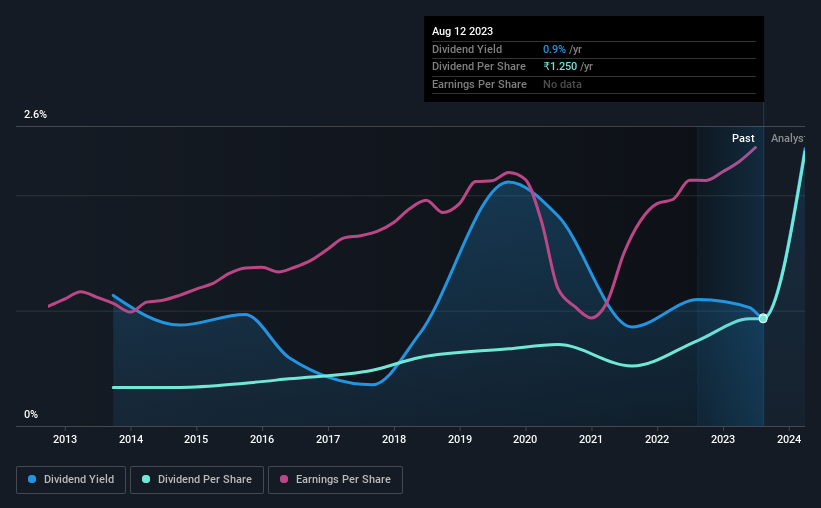The width and height of the screenshot is (821, 508).
Task: Click the tooltip Earnings Per Share row label
Action: tap(479, 84)
